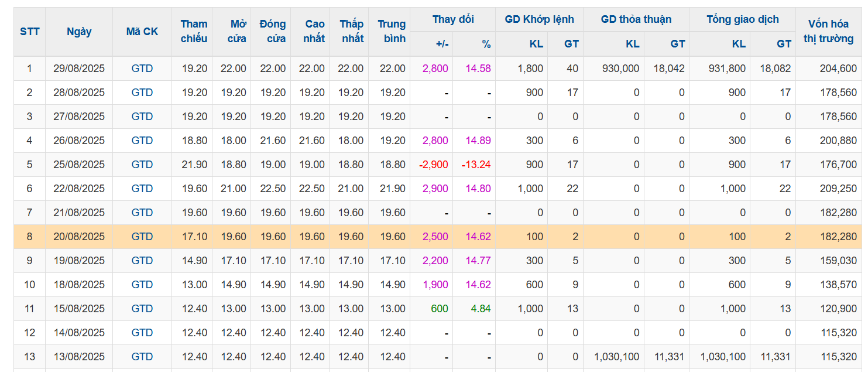The height and width of the screenshot is (372, 868).
Task: Click the GTD ticker for 25/08/2025
Action: (x=142, y=165)
